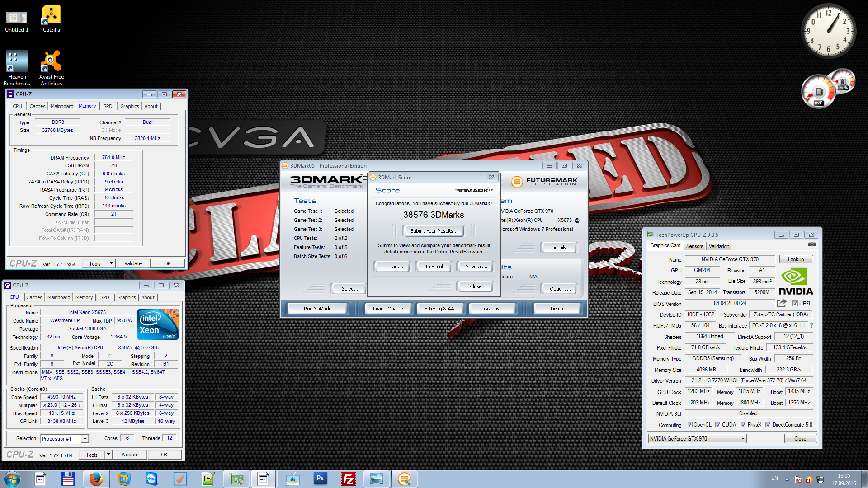Expand Tools dropdown arrow in top CPU-Z
The height and width of the screenshot is (488, 868).
pos(111,263)
